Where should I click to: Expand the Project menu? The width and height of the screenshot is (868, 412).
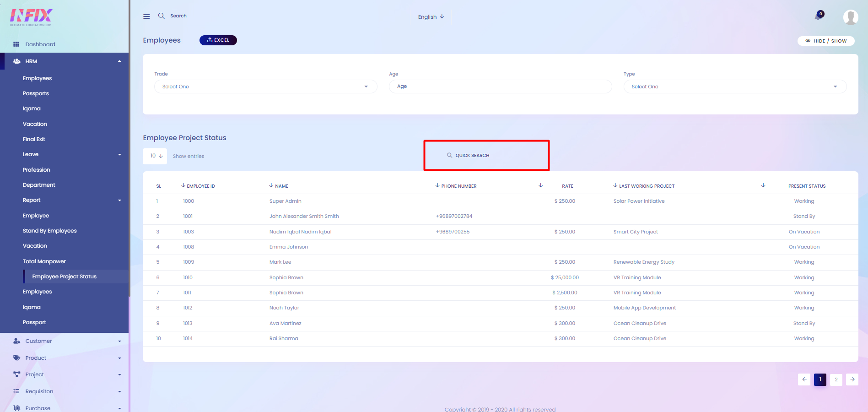click(119, 375)
